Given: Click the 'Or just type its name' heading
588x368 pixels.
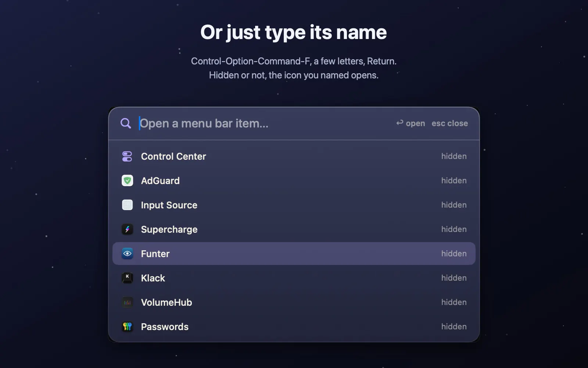Looking at the screenshot, I should click(294, 32).
